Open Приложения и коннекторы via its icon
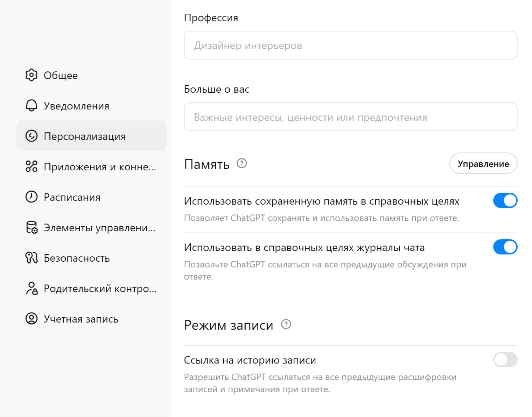This screenshot has height=417, width=532. coord(31,167)
